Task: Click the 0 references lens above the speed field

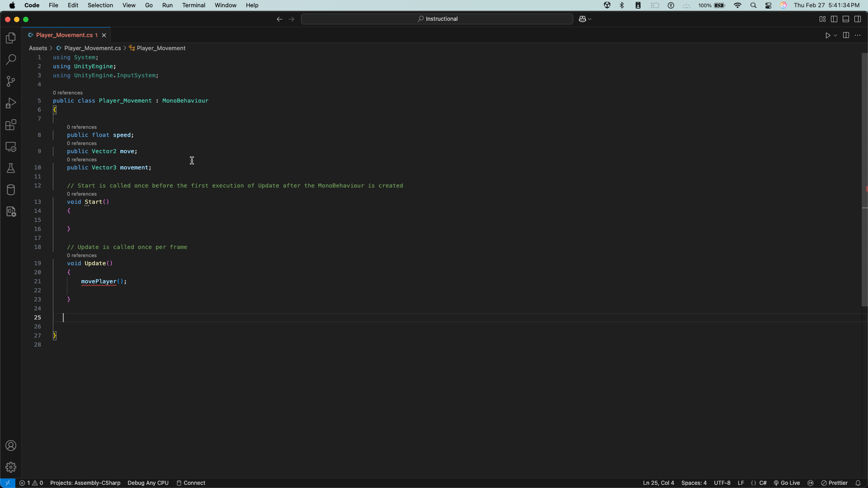Action: click(x=82, y=127)
